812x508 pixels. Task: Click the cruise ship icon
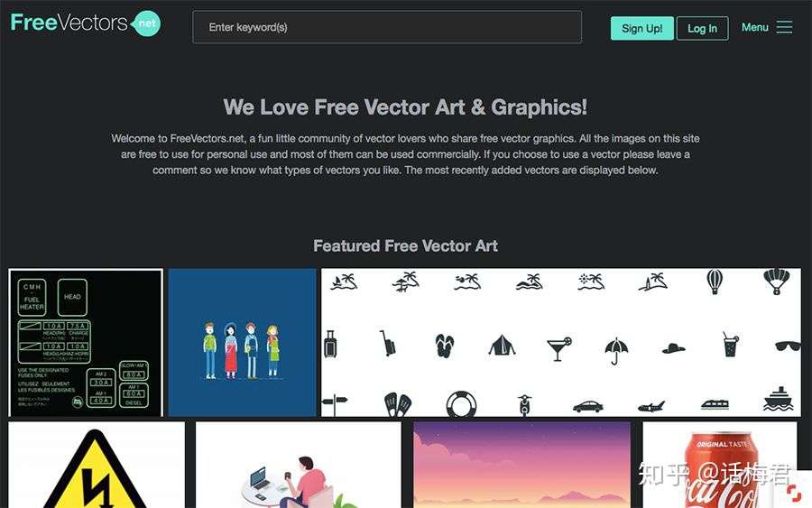tap(778, 399)
